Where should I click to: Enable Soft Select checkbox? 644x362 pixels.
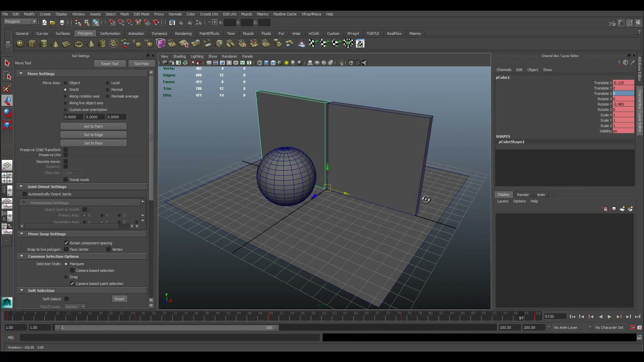pyautogui.click(x=67, y=299)
